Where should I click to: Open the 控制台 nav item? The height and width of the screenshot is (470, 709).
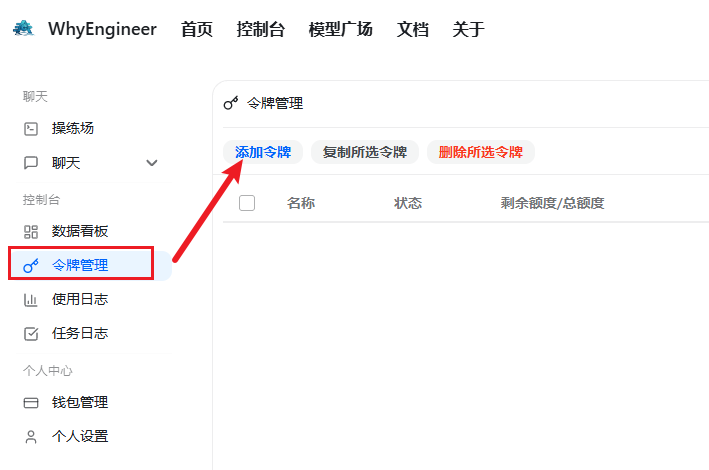tap(261, 29)
